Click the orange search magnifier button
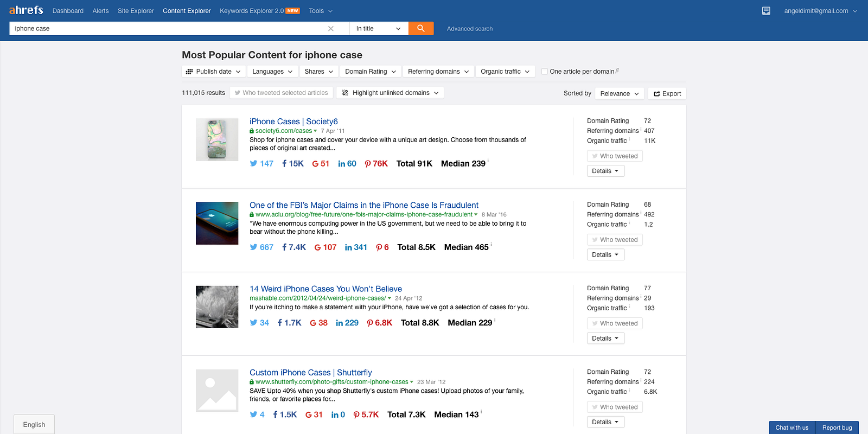The height and width of the screenshot is (434, 868). point(421,28)
